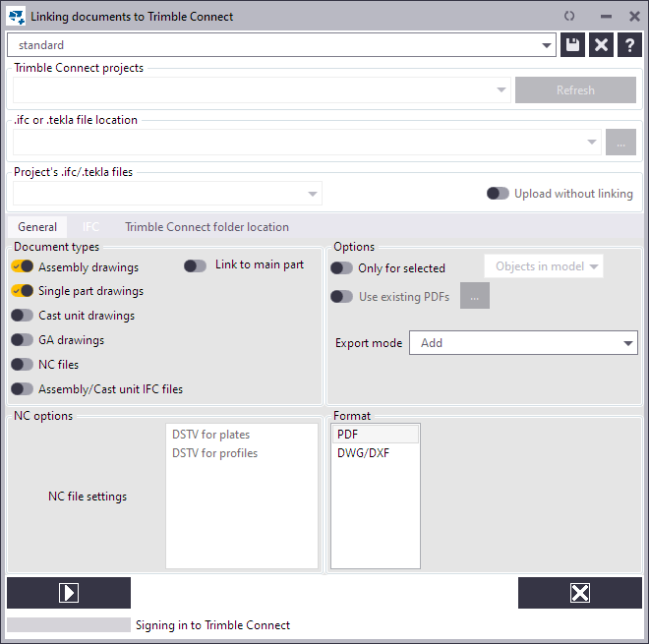Screen dimensions: 649x644
Task: Click the Export mode label
Action: pos(369,343)
